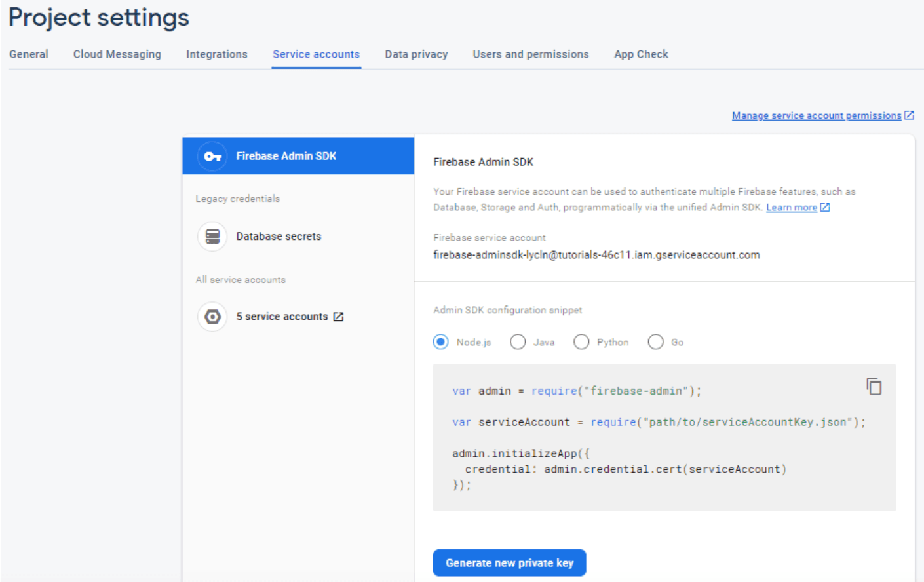Click the external link icon beside 5 service accounts
This screenshot has height=582, width=924.
pos(338,316)
